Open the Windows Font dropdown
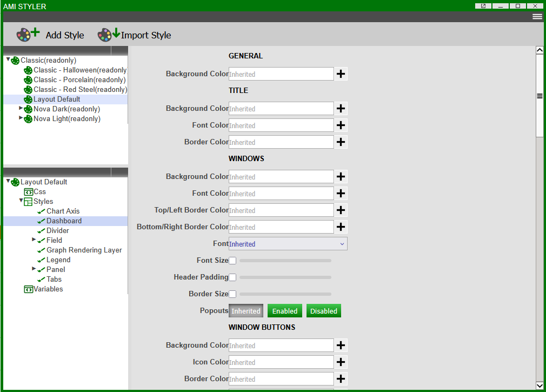Screen dimensions: 546x392 tap(288, 244)
